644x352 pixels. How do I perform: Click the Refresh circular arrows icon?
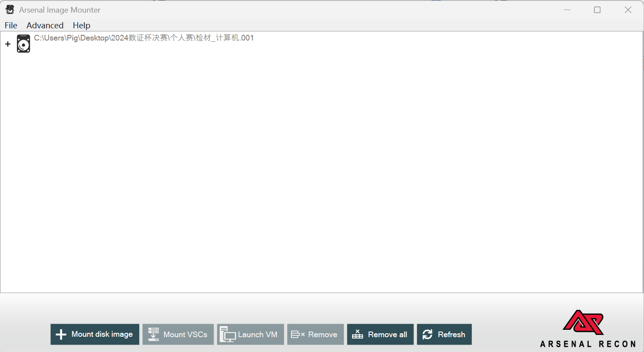[427, 335]
